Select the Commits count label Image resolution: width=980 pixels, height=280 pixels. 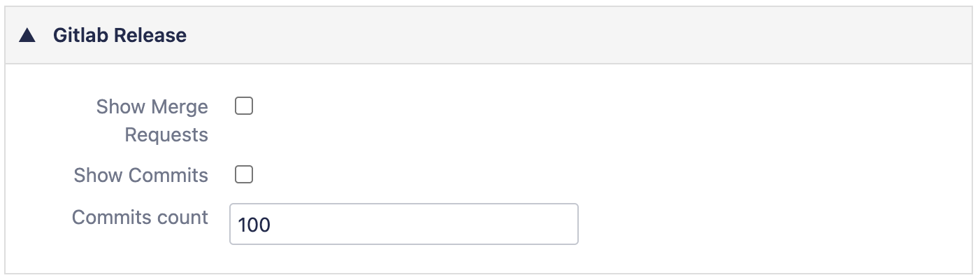(x=140, y=217)
